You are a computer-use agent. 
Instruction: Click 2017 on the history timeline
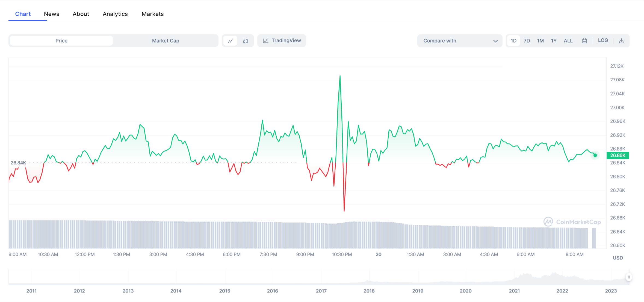pos(321,291)
